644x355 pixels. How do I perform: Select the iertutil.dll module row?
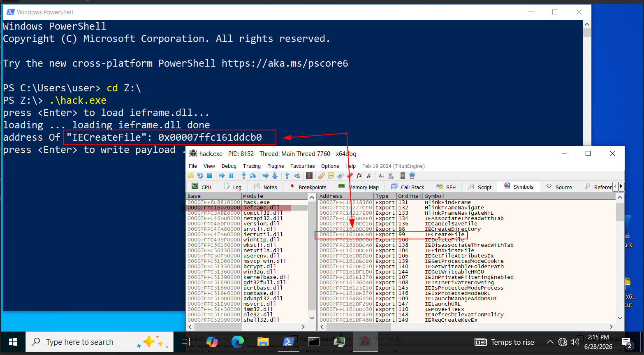coord(247,234)
